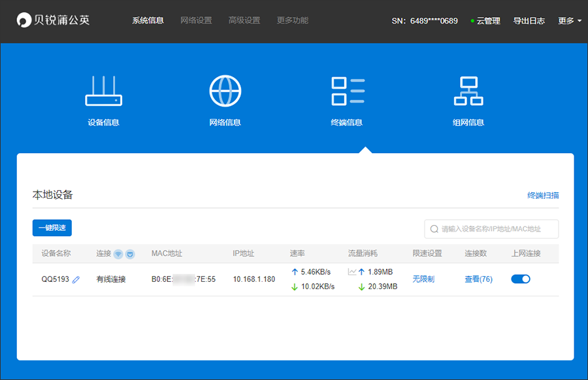Click the SN: 6489****0689 text
Image resolution: width=588 pixels, height=380 pixels.
click(x=425, y=21)
